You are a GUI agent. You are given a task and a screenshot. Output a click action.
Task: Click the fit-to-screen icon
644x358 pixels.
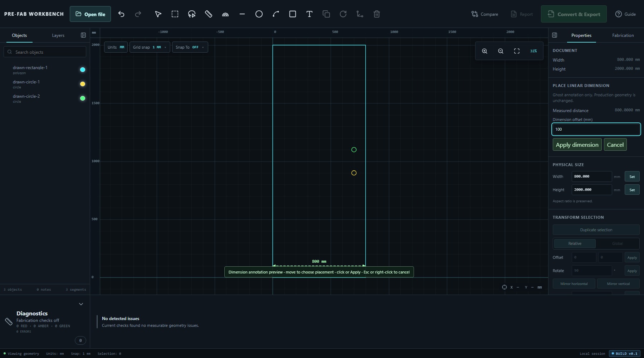click(x=517, y=51)
